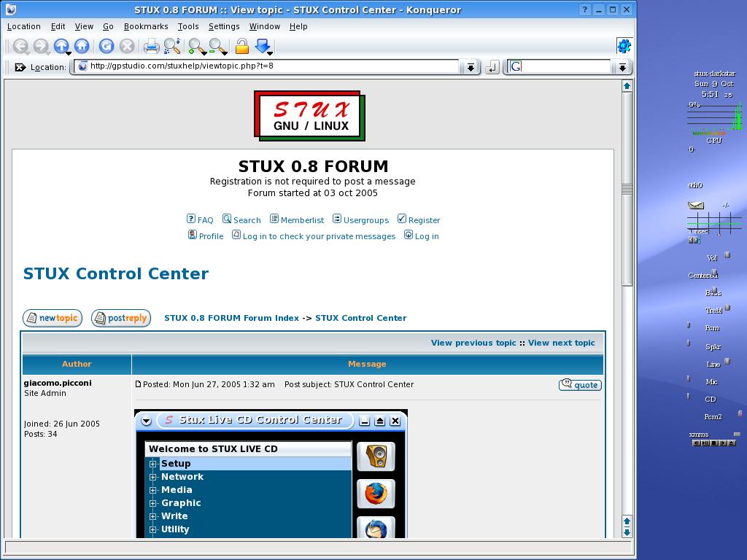Open the download icon dropdown arrow

270,52
